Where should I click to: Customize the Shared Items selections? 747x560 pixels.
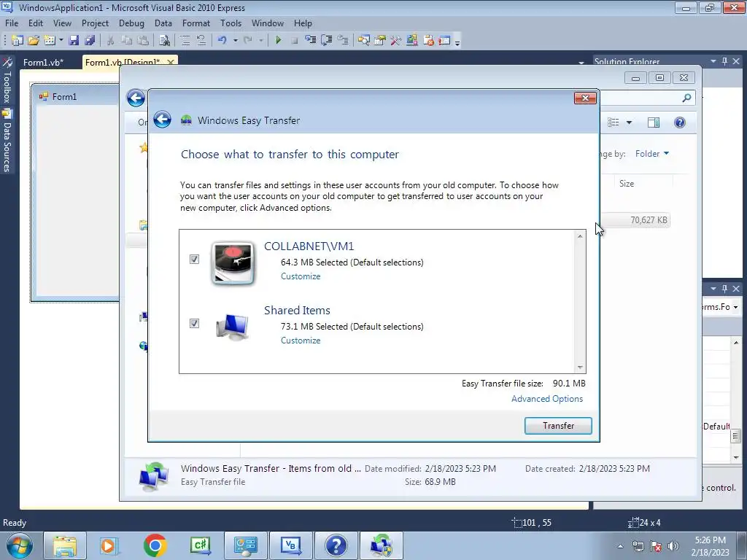point(301,341)
